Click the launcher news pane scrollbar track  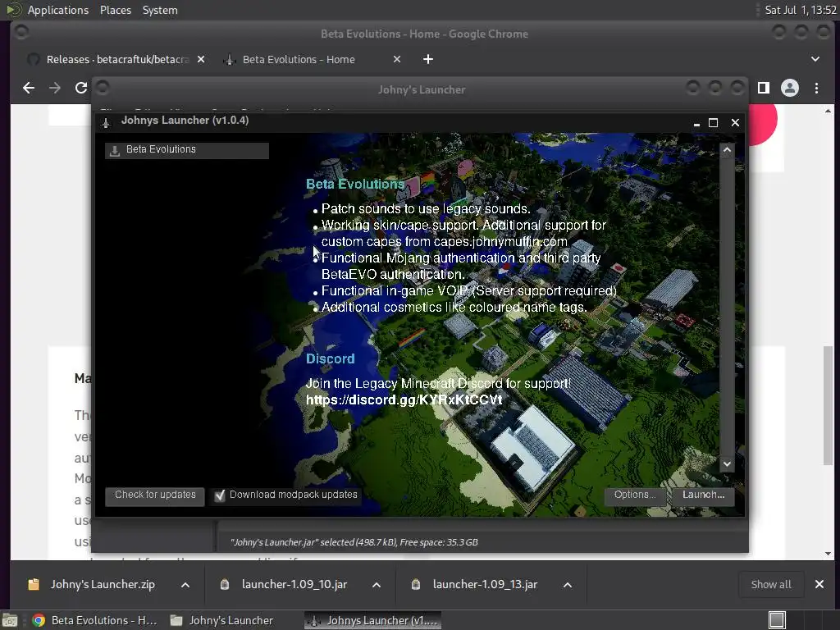click(x=727, y=307)
